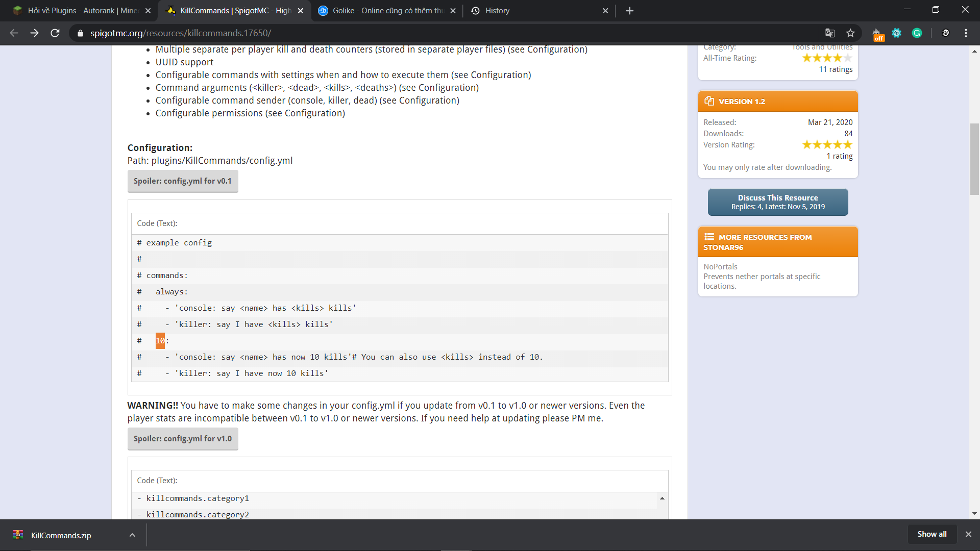The height and width of the screenshot is (551, 980).
Task: Click Discuss This Resource button
Action: pyautogui.click(x=777, y=202)
